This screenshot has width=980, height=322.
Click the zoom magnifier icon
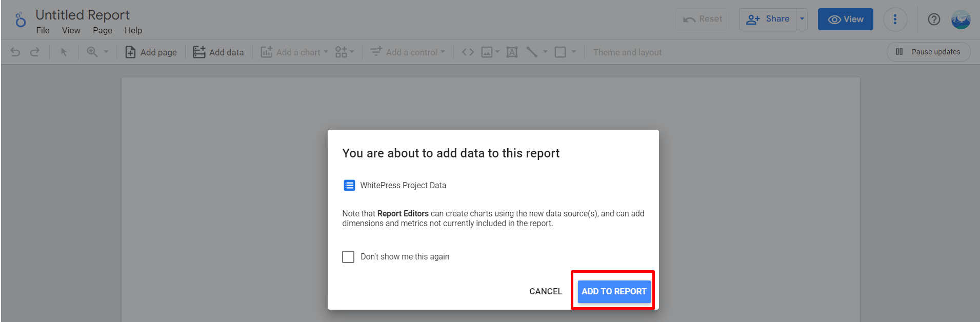click(x=92, y=52)
